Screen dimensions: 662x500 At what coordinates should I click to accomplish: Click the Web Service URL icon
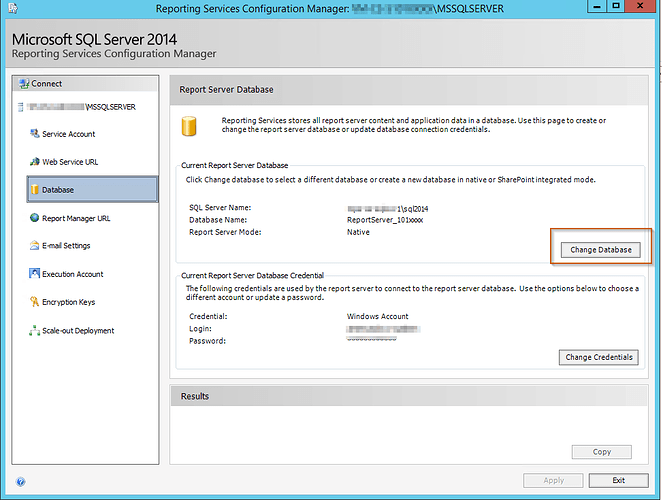pos(35,162)
